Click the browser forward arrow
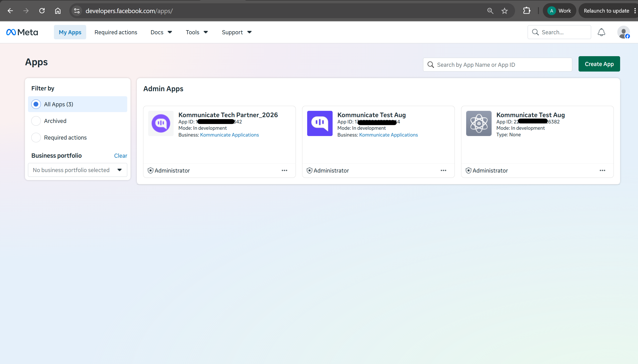This screenshot has height=364, width=638. pyautogui.click(x=26, y=11)
